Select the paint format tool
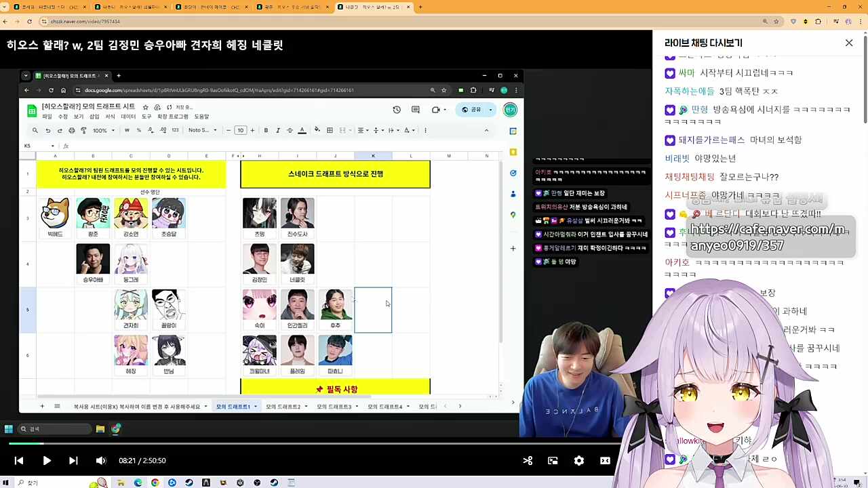The image size is (868, 488). coord(83,130)
